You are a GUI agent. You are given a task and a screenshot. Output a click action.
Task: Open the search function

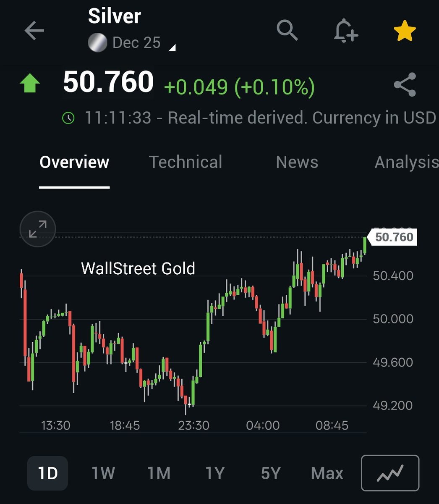tap(287, 31)
